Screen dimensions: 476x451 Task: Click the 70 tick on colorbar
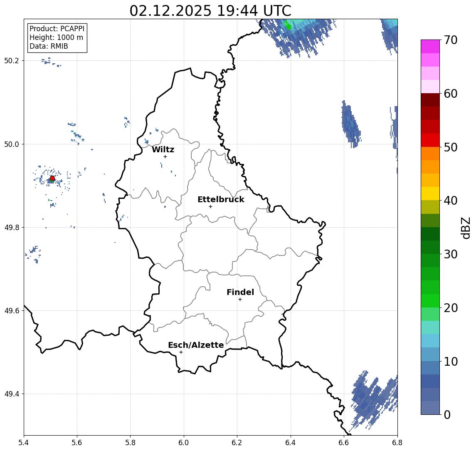coord(450,40)
